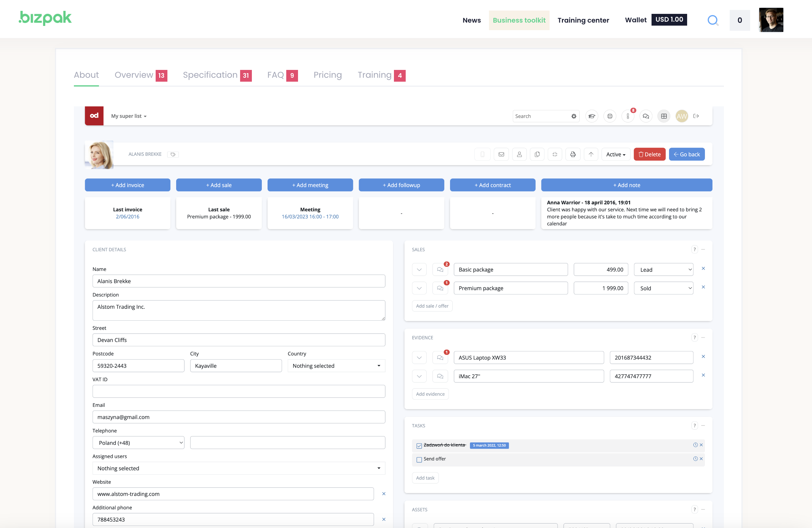
Task: Open search settings via the gear icon
Action: (x=573, y=116)
